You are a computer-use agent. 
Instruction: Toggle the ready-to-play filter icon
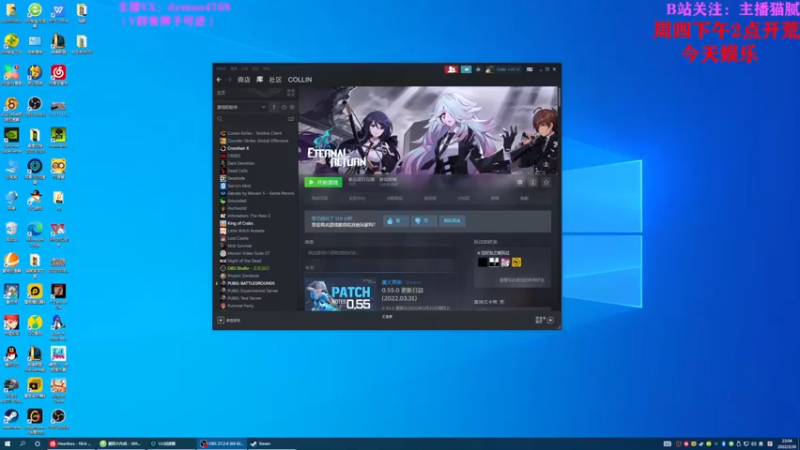coord(292,107)
